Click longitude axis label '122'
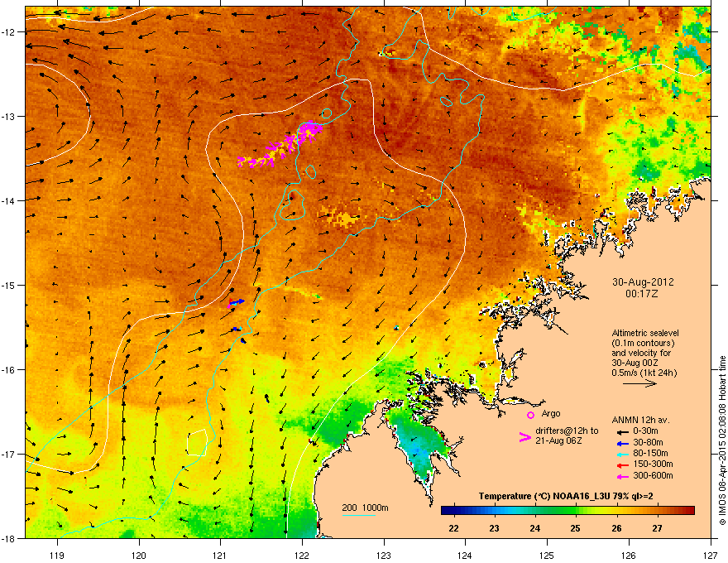This screenshot has width=728, height=563. point(302,555)
